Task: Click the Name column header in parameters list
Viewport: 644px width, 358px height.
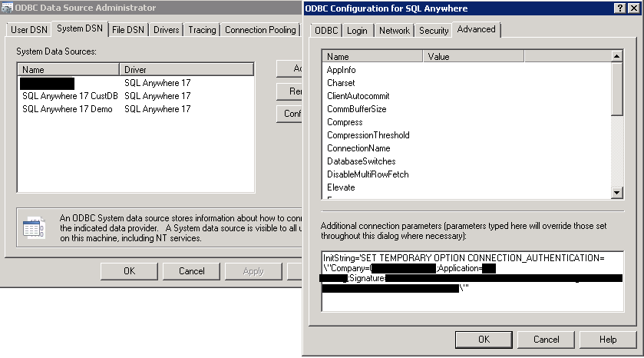Action: pyautogui.click(x=372, y=56)
